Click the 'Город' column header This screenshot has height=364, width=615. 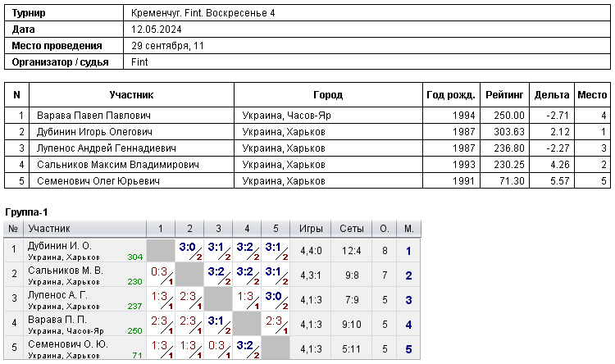coord(328,95)
